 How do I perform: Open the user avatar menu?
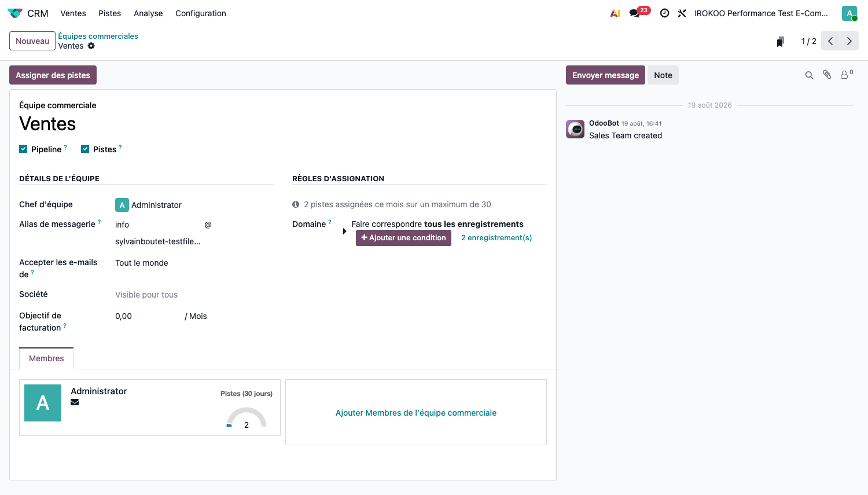coord(849,13)
